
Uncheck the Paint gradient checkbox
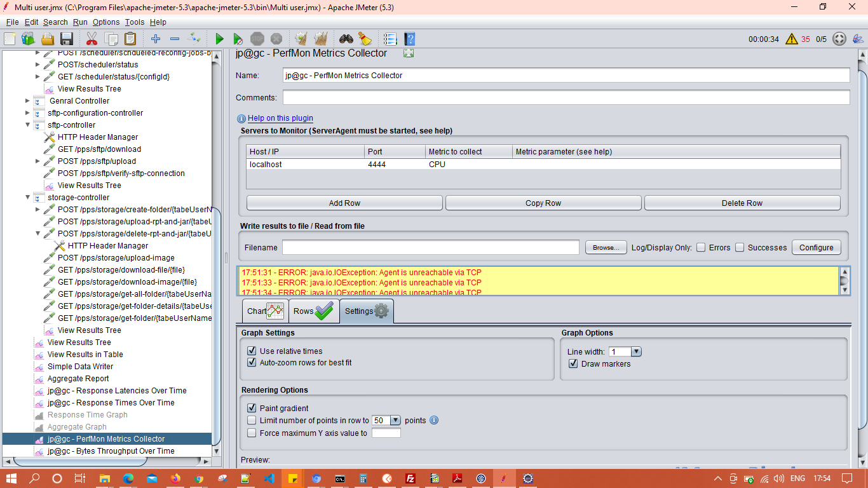click(252, 409)
